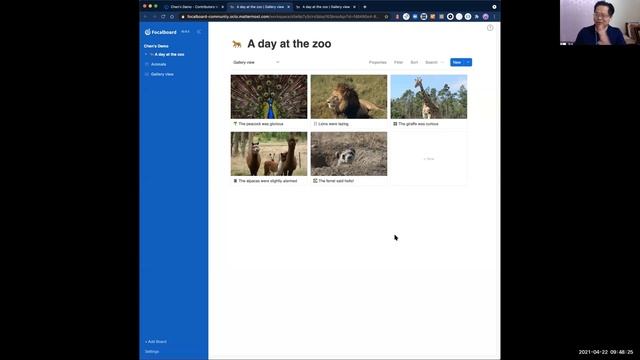
Task: Open the Sort menu
Action: coord(414,62)
